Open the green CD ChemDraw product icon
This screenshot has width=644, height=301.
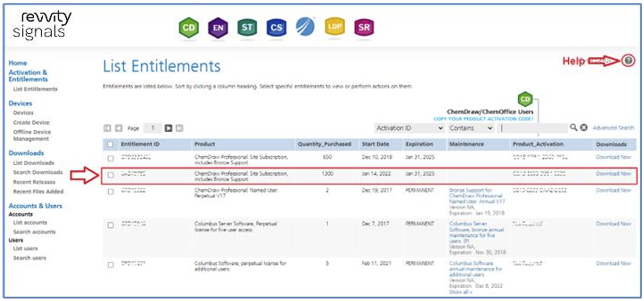pyautogui.click(x=188, y=28)
